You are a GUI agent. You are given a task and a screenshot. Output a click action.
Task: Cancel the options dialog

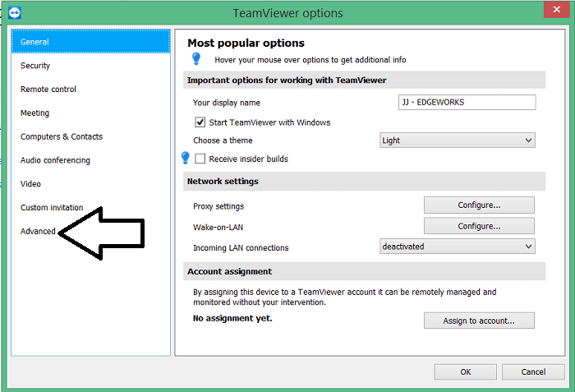click(533, 371)
